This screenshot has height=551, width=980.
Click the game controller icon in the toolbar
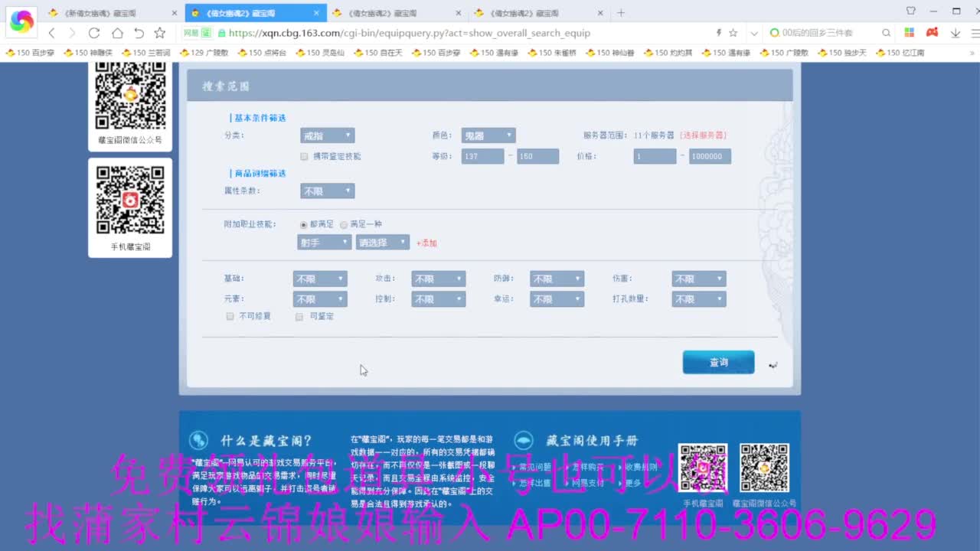point(932,33)
